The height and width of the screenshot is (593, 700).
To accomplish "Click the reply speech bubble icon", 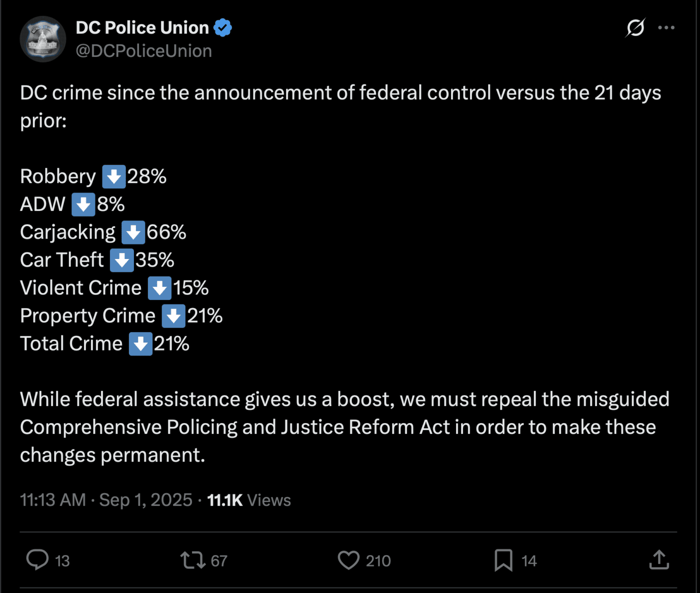I will (37, 559).
